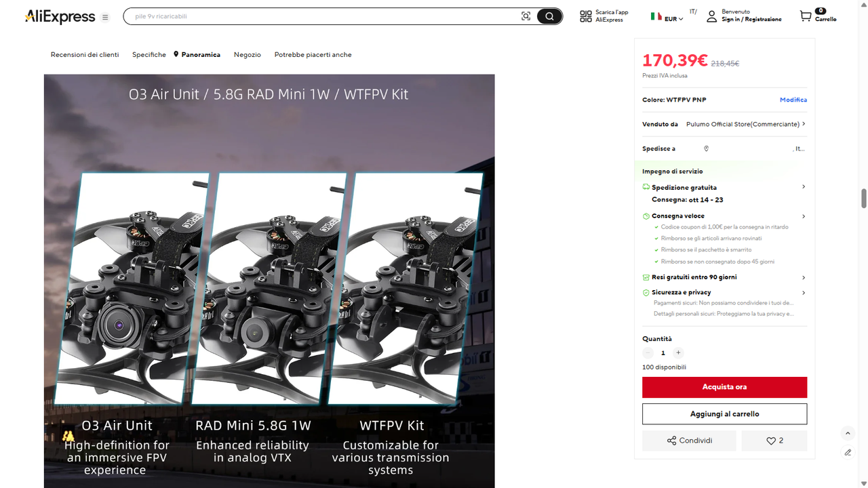Search by image camera icon

[526, 16]
